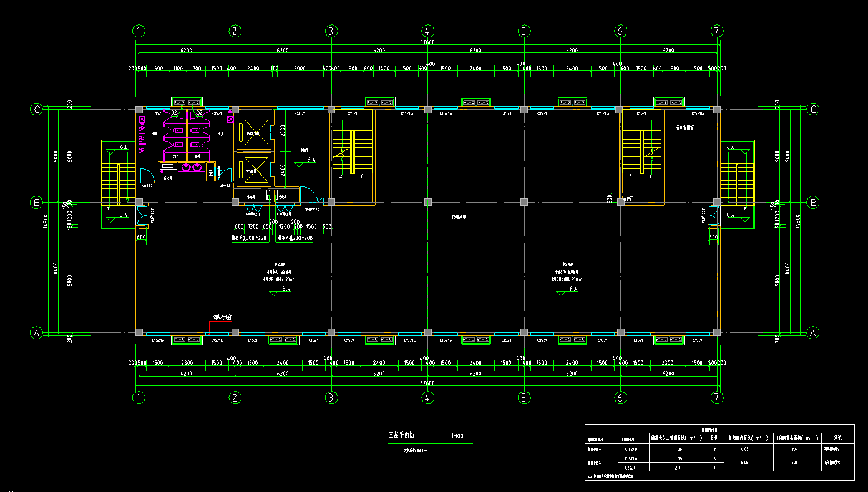The image size is (868, 492).
Task: Select the bottom grid axis bubble numbered 7
Action: click(717, 397)
